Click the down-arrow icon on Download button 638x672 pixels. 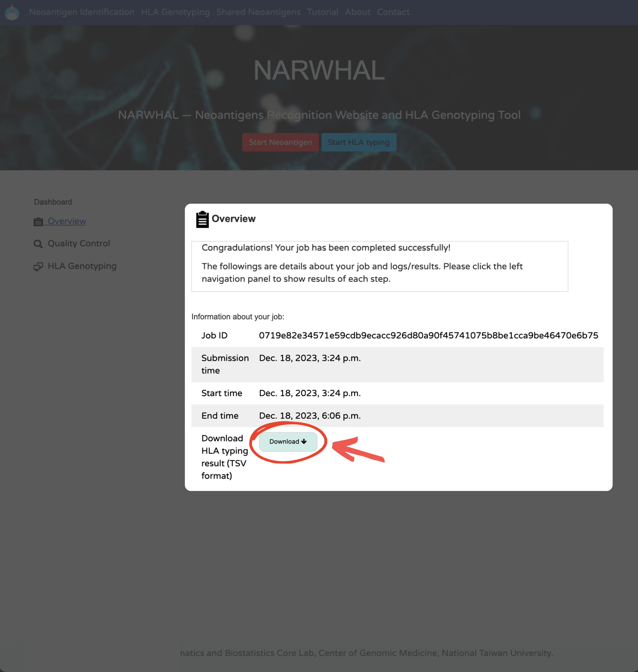coord(304,441)
